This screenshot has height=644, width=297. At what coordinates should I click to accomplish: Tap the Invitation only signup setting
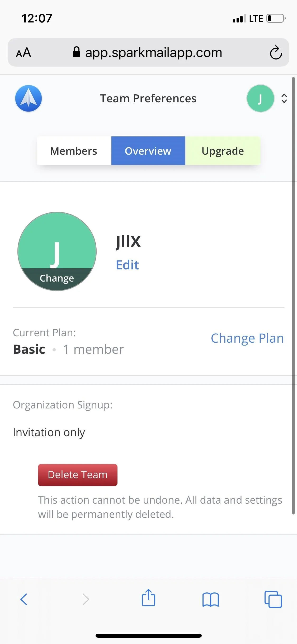click(49, 433)
